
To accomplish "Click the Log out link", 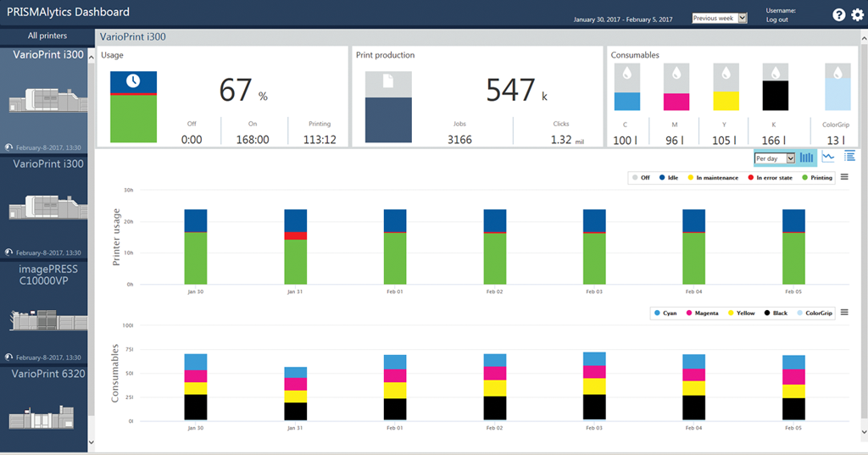I will click(776, 20).
